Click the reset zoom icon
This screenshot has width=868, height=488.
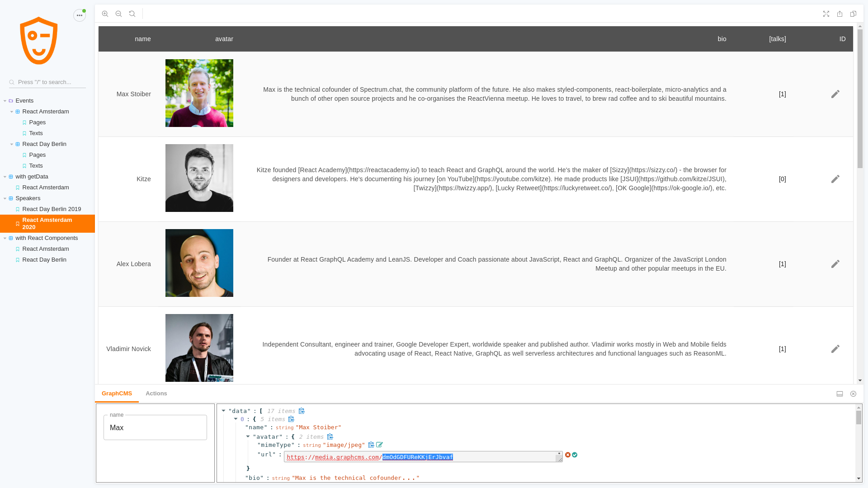[132, 14]
